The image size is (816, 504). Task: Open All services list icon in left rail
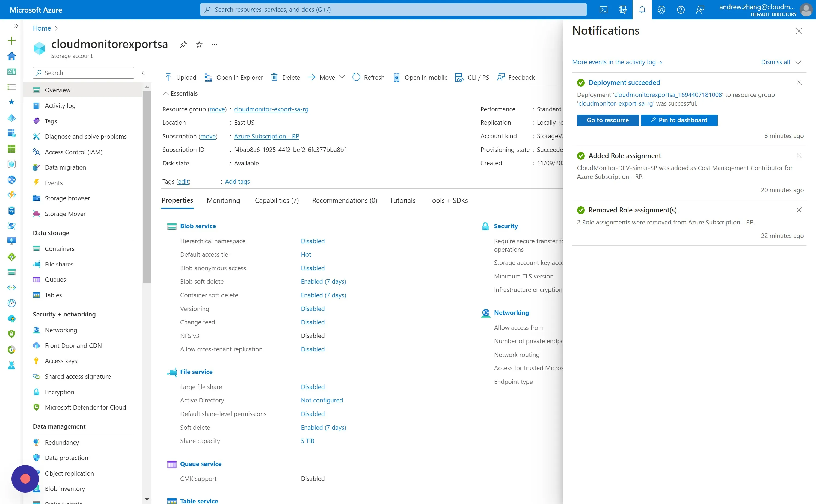pos(12,87)
